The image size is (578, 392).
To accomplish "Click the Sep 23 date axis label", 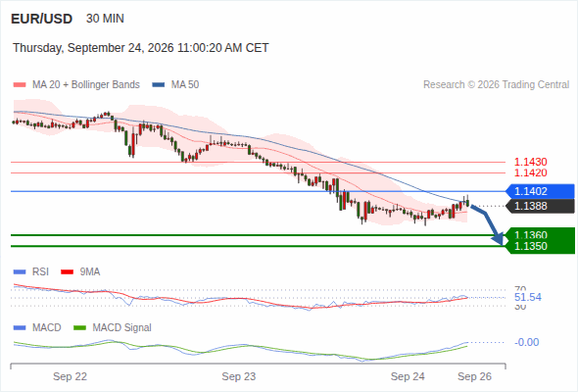I will coord(239,376).
